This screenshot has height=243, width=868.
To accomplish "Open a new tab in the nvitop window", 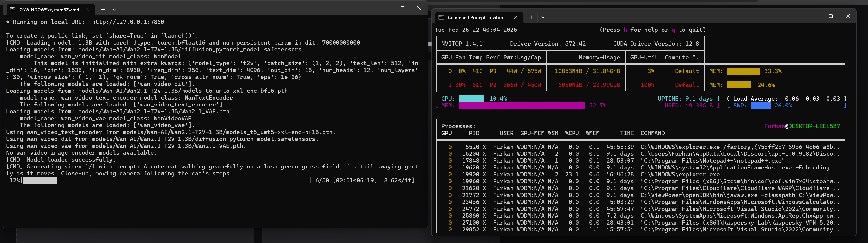I will click(x=531, y=17).
